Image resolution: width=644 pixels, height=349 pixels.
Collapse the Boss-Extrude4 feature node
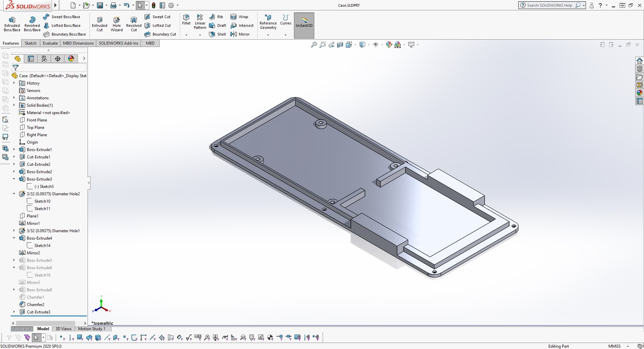click(x=14, y=238)
